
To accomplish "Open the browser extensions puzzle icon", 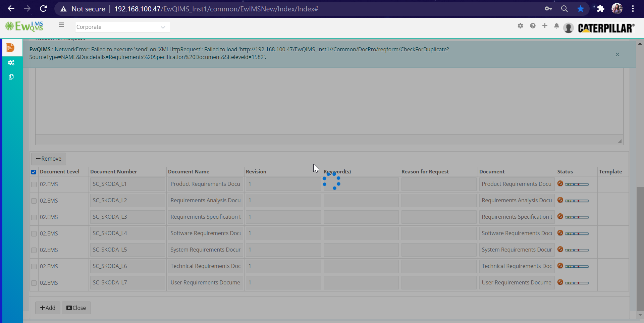I will (x=601, y=9).
